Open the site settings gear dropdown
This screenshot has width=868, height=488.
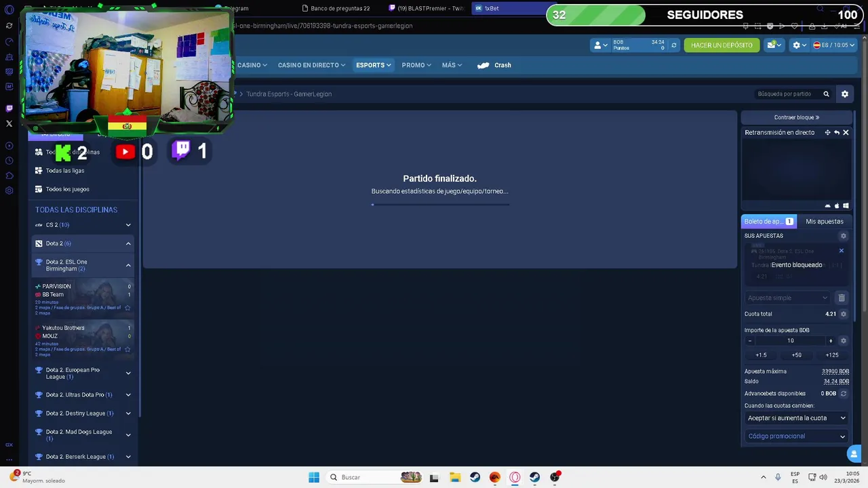click(x=800, y=45)
